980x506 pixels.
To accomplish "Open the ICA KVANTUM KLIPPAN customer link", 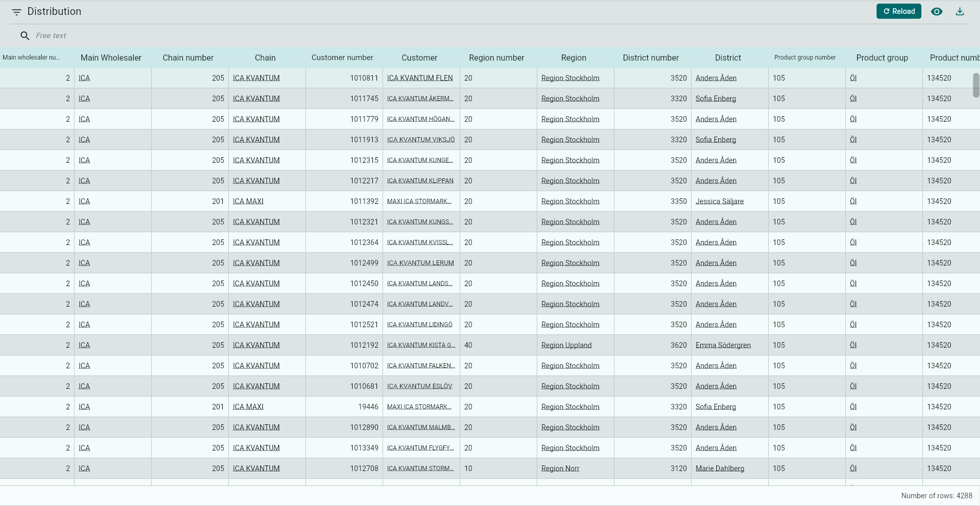I will 420,181.
